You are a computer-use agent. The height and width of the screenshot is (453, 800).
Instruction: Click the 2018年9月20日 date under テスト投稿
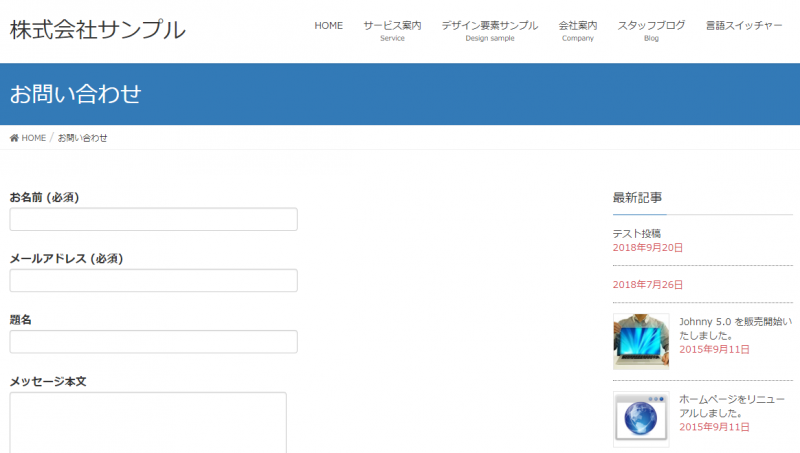648,247
